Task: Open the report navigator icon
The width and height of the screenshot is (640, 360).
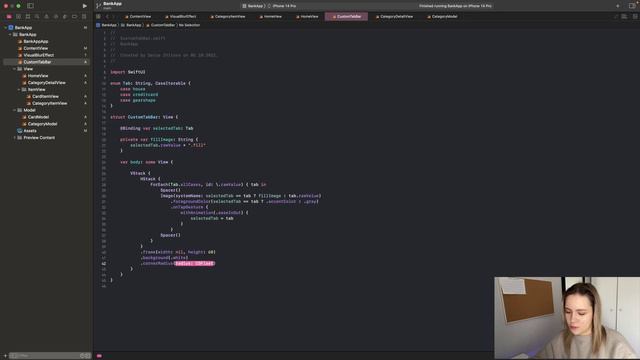Action: [84, 17]
